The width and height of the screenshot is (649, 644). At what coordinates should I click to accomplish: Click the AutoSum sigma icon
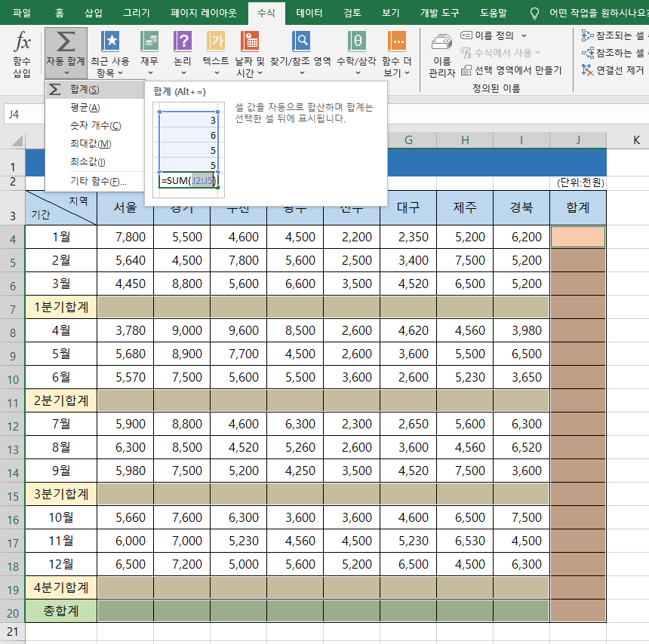pyautogui.click(x=66, y=41)
